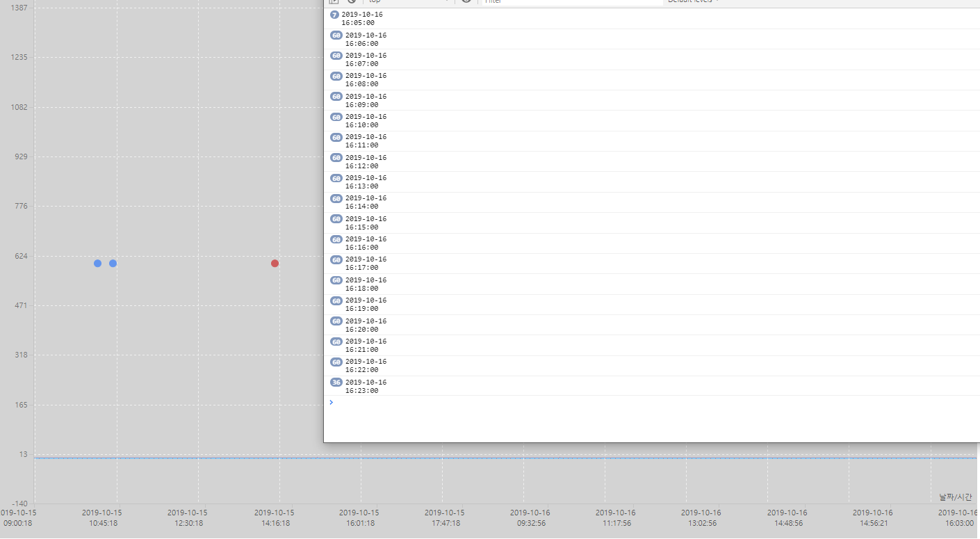Click the '60' badge next to 16:12:00
The image size is (980, 539).
coord(336,157)
